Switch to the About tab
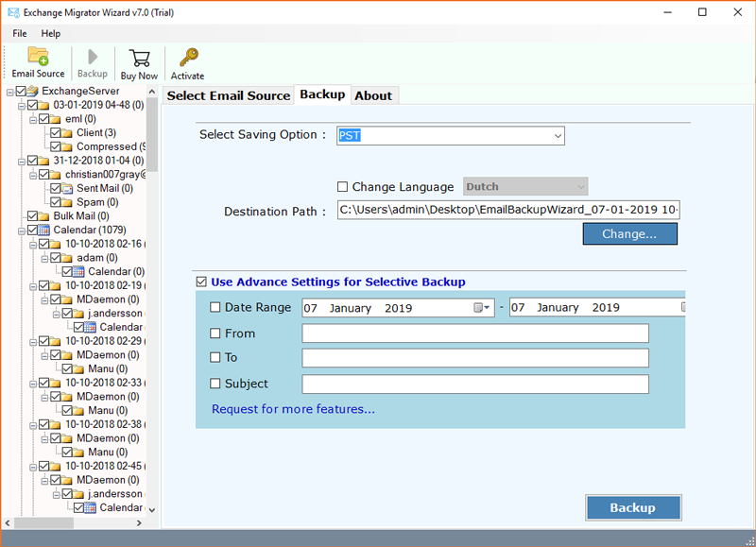The width and height of the screenshot is (756, 547). point(373,95)
